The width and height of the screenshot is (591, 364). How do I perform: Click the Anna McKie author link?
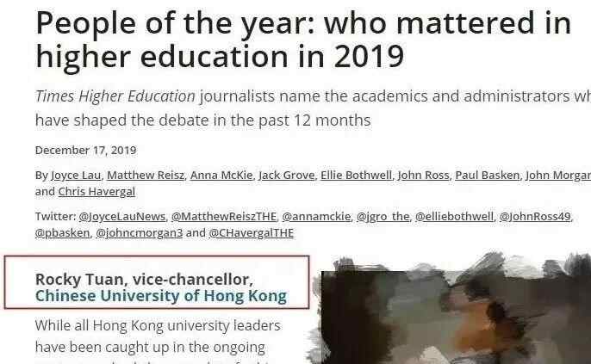click(x=220, y=175)
